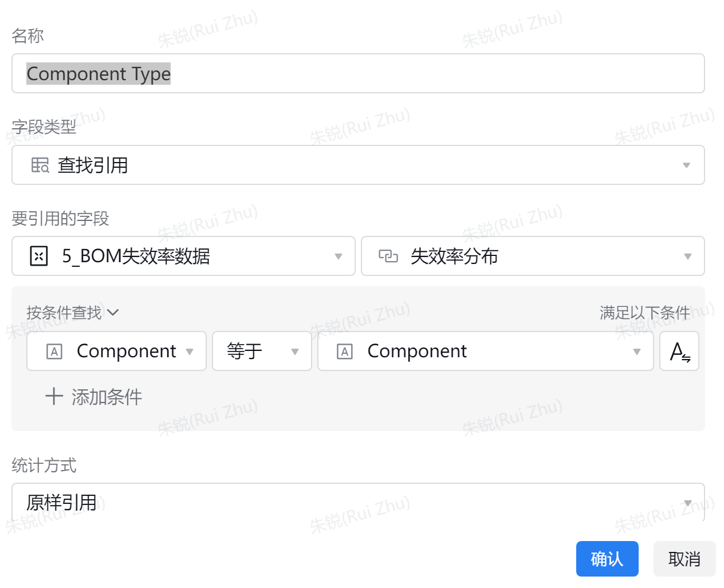Screen dimensions: 724x588
Task: Click the chevron next to 按条件查找
Action: click(x=113, y=313)
